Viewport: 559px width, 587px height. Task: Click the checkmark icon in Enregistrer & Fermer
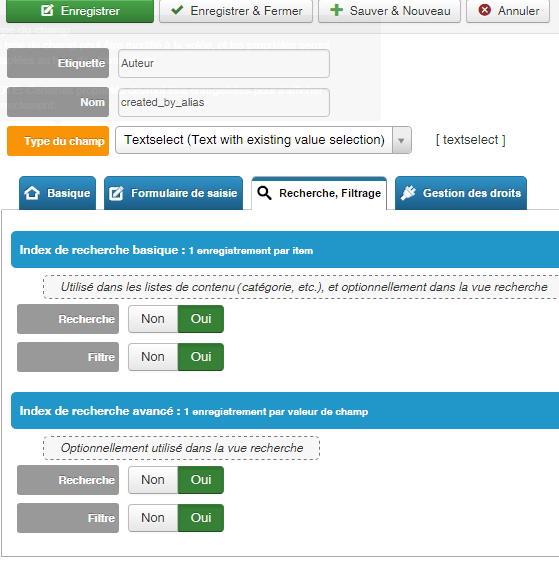(177, 10)
